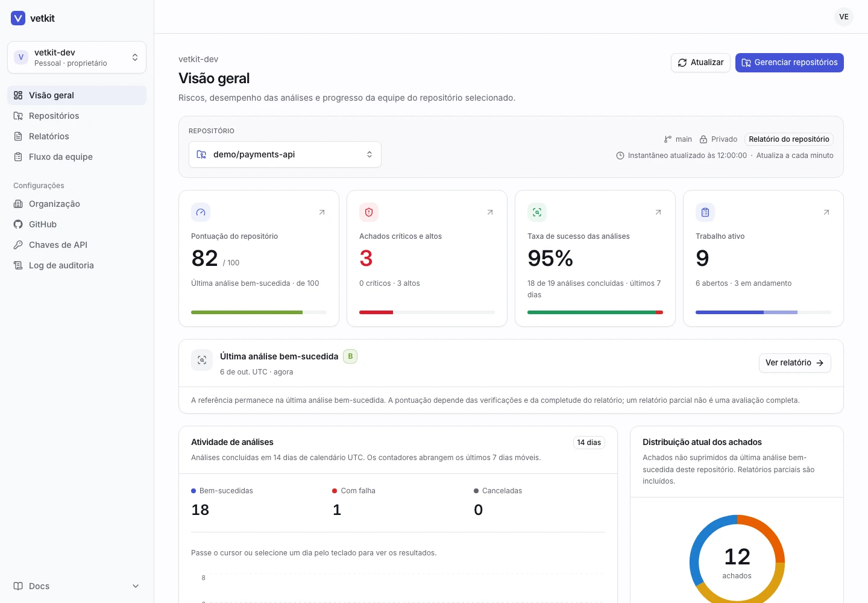Click the repository score gauge icon
Screen dimensions: 868x603
click(x=201, y=212)
